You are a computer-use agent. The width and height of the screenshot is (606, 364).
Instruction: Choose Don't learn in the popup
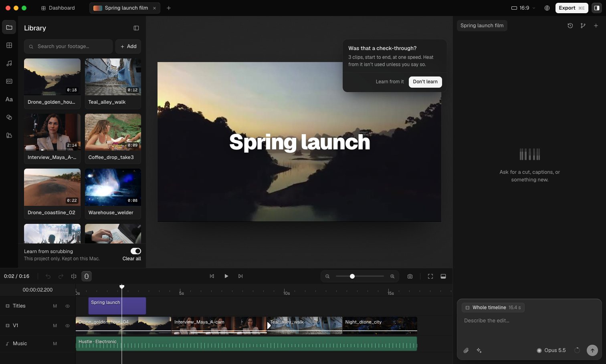click(425, 82)
